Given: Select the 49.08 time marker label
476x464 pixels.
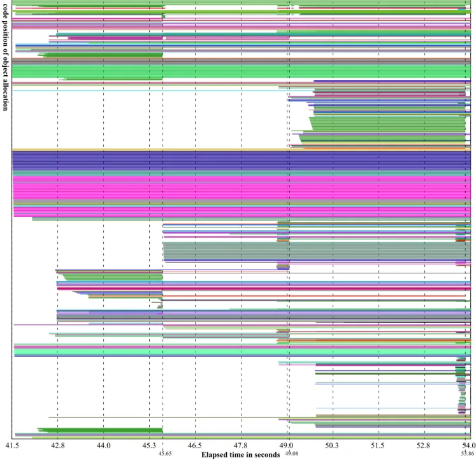Looking at the screenshot, I should (x=292, y=453).
